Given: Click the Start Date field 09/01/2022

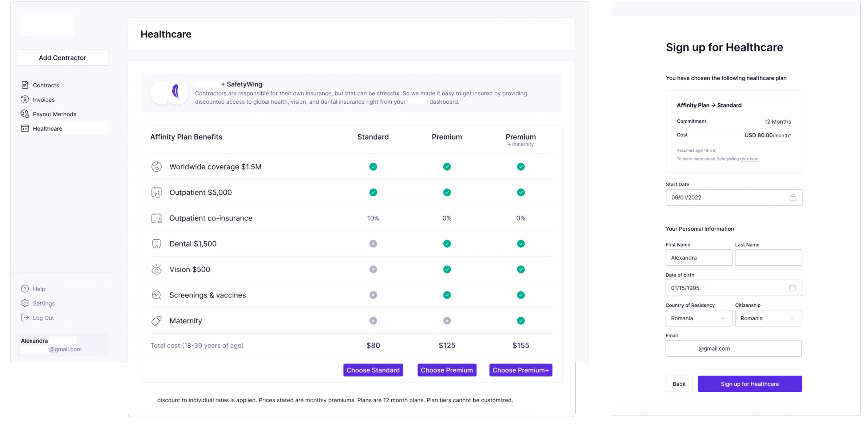Looking at the screenshot, I should pyautogui.click(x=734, y=197).
